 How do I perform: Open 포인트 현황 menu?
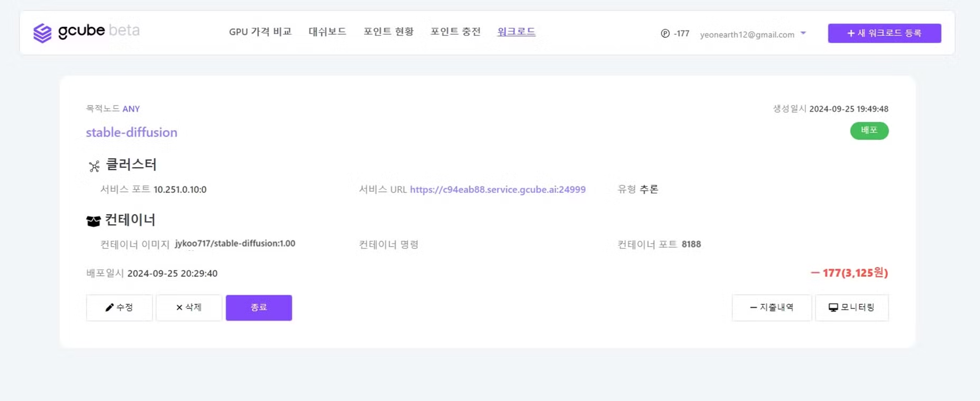[x=389, y=31]
